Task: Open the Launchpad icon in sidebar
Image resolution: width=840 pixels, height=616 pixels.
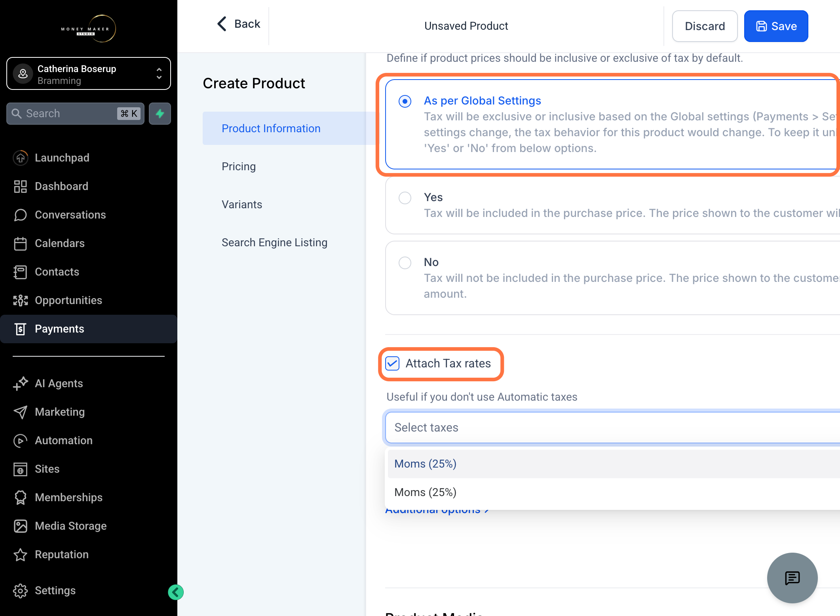Action: (x=20, y=158)
